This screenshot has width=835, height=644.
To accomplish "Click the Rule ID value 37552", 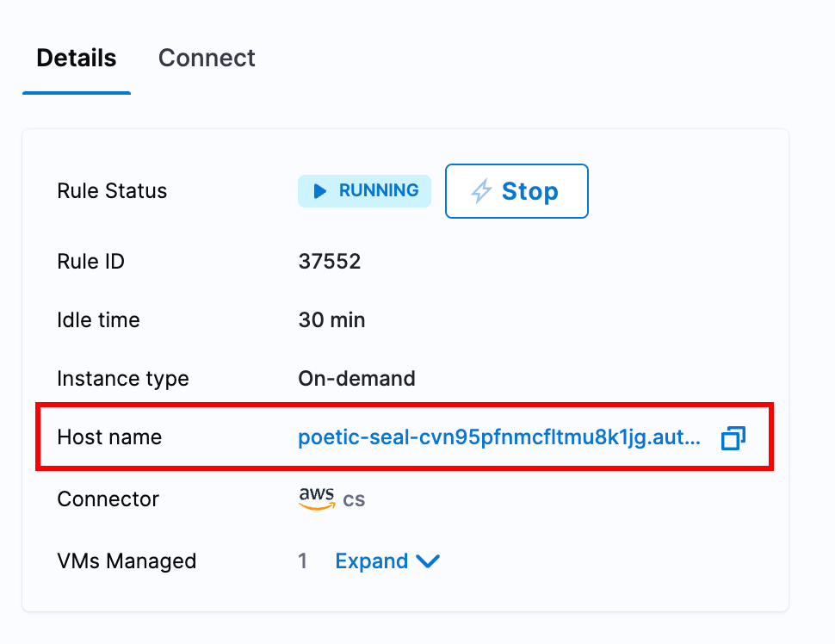I will point(329,261).
